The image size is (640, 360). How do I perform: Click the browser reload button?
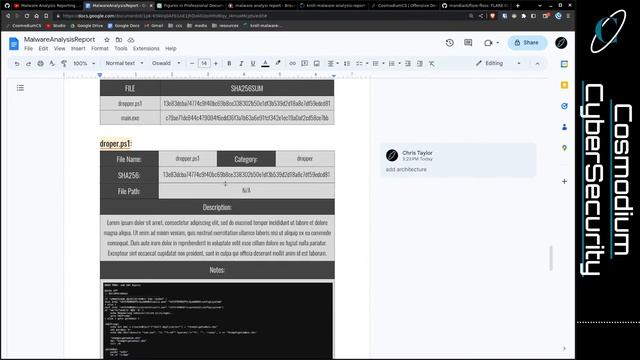click(x=27, y=16)
